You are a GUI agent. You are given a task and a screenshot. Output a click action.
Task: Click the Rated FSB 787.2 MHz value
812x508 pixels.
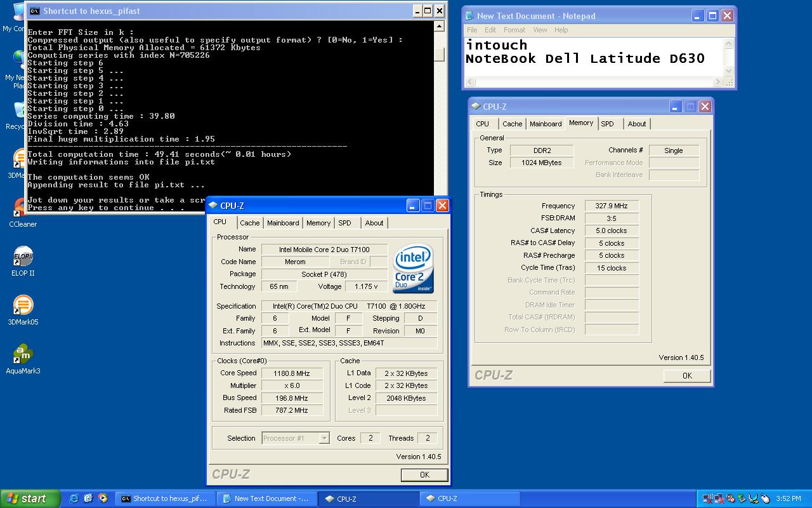pos(292,410)
